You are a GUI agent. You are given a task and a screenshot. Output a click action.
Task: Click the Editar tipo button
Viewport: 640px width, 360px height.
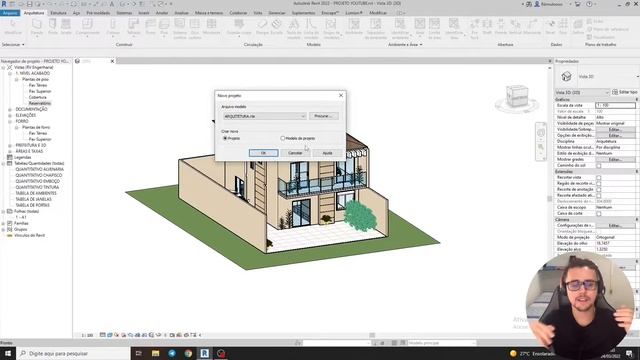625,93
